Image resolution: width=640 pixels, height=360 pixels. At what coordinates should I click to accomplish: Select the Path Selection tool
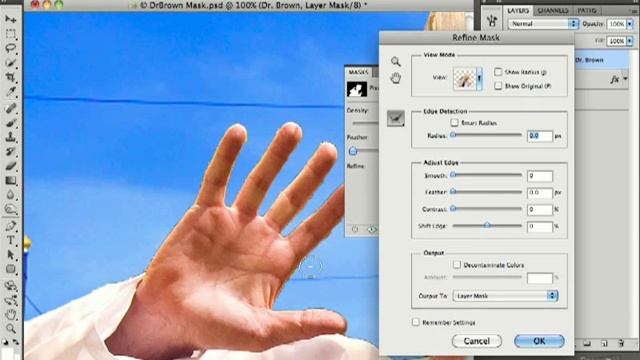pos(11,255)
